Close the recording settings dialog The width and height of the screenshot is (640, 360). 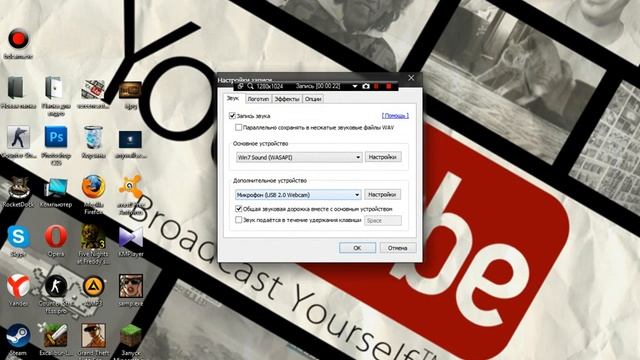tap(411, 78)
